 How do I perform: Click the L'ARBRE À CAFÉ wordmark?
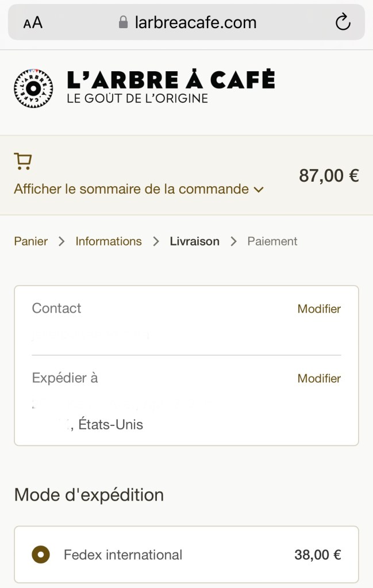point(171,80)
